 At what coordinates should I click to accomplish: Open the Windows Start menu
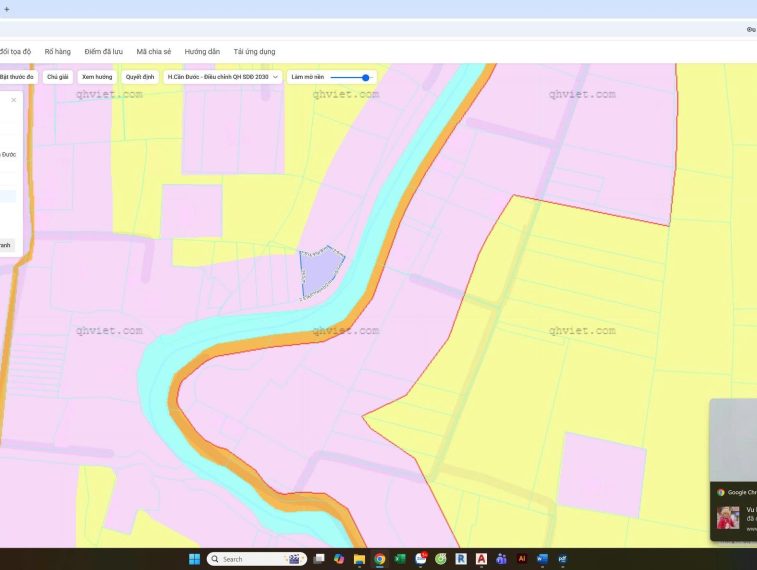tap(194, 559)
